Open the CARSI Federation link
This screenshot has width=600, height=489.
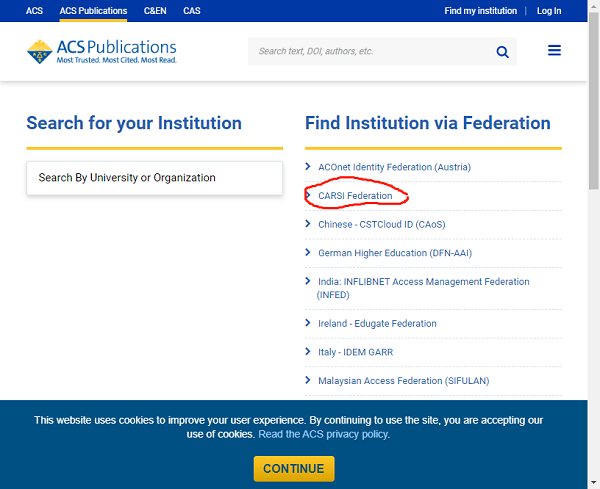point(355,196)
